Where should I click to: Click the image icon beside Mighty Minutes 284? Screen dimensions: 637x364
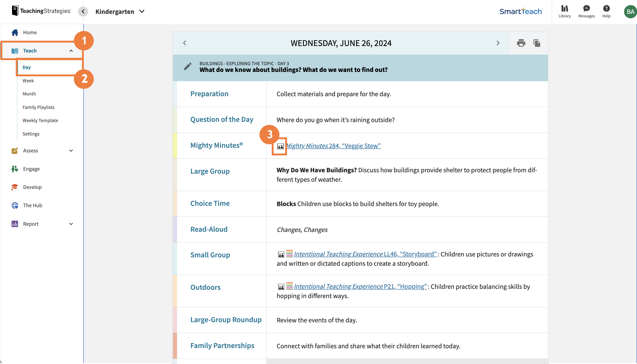[x=281, y=146]
